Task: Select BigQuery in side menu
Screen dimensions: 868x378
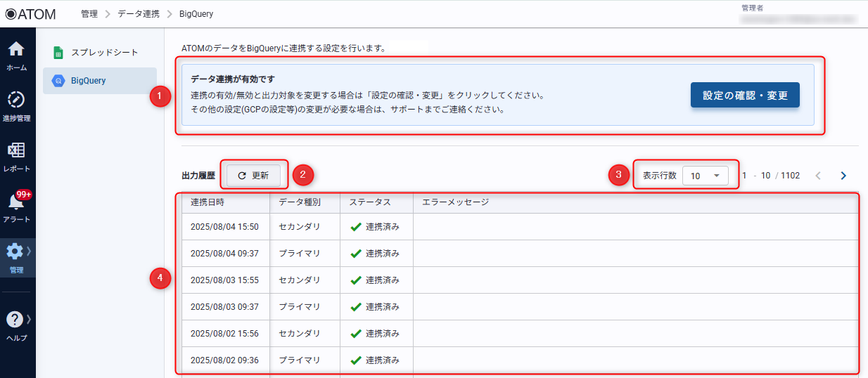Action: click(x=89, y=81)
